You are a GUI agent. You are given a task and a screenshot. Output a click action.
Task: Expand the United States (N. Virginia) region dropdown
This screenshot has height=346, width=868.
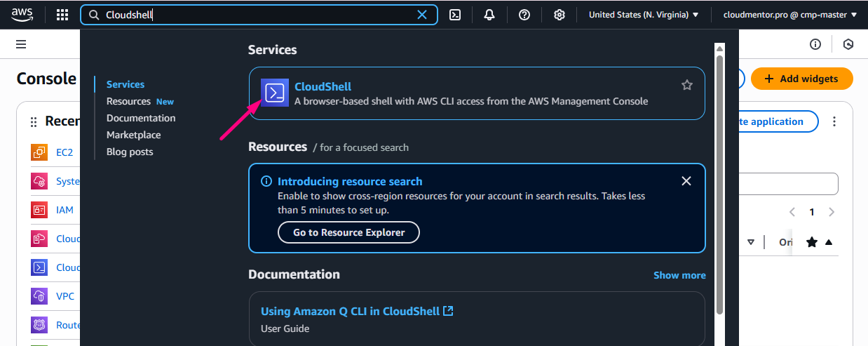coord(643,15)
